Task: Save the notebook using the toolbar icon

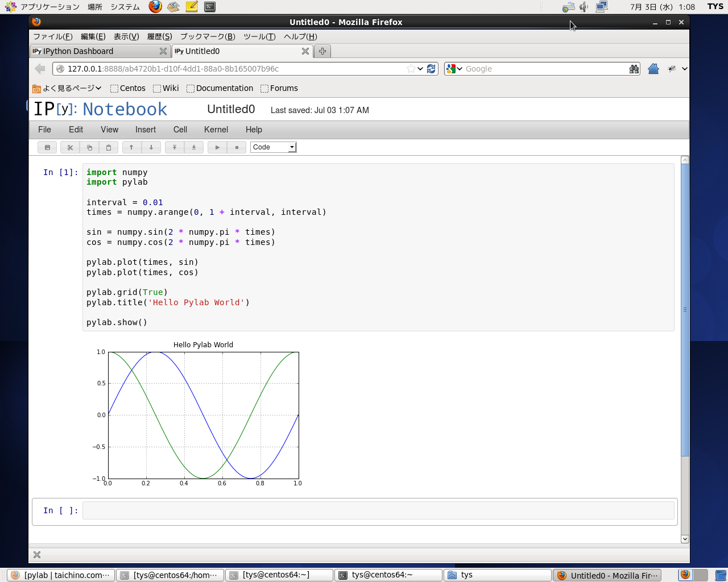Action: [47, 147]
